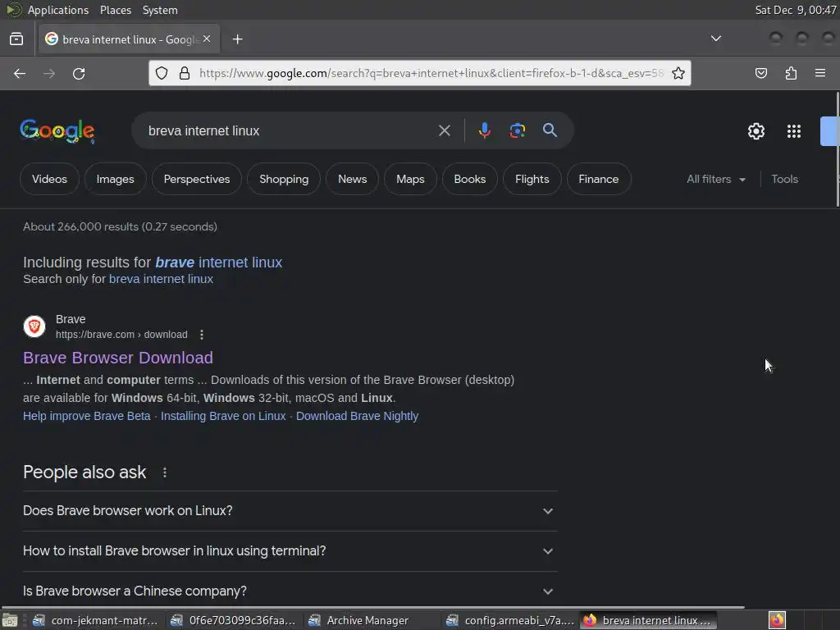Click the Google search text field
Image resolution: width=840 pixels, height=630 pixels.
290,130
